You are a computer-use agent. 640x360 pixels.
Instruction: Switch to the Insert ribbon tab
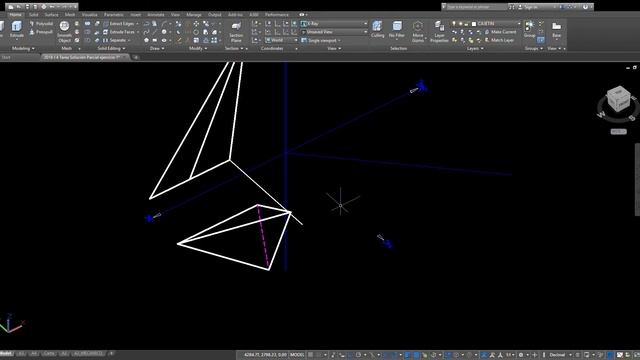136,15
